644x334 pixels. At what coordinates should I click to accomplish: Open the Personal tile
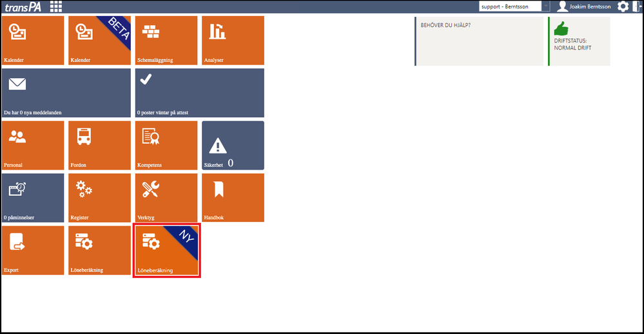(x=33, y=146)
